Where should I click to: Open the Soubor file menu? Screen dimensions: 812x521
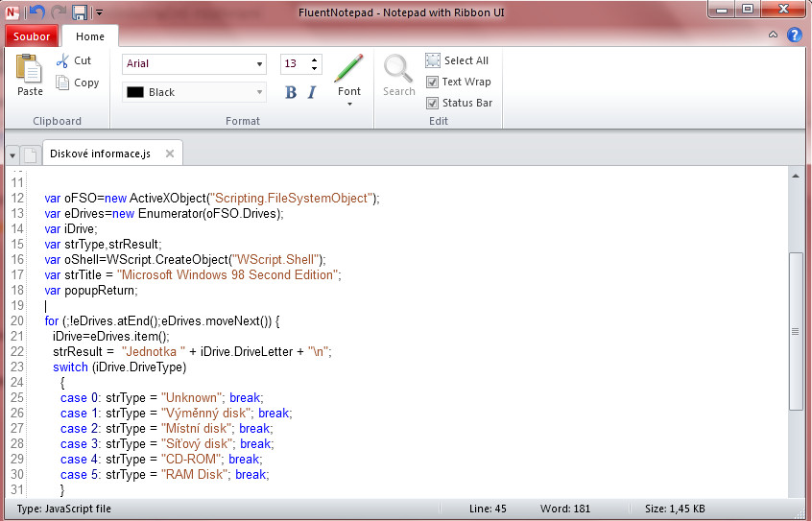[x=32, y=36]
